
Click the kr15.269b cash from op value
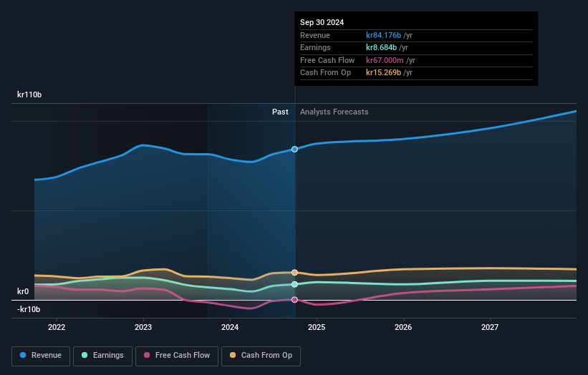[x=383, y=73]
